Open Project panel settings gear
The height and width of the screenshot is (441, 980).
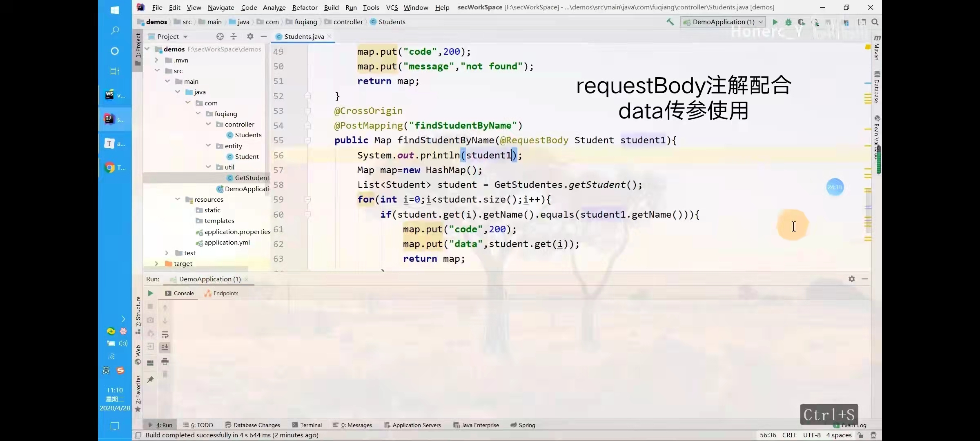tap(250, 36)
